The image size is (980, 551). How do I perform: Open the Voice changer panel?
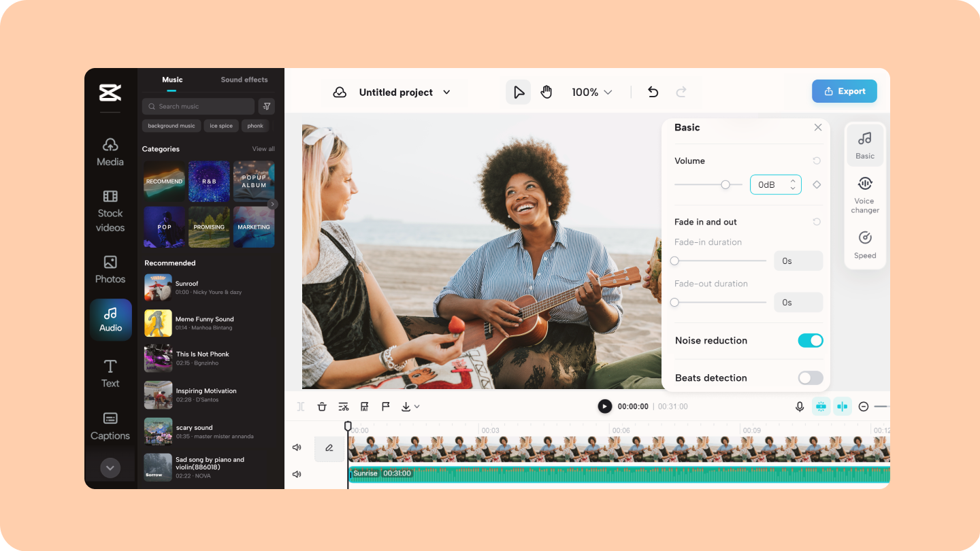point(865,195)
